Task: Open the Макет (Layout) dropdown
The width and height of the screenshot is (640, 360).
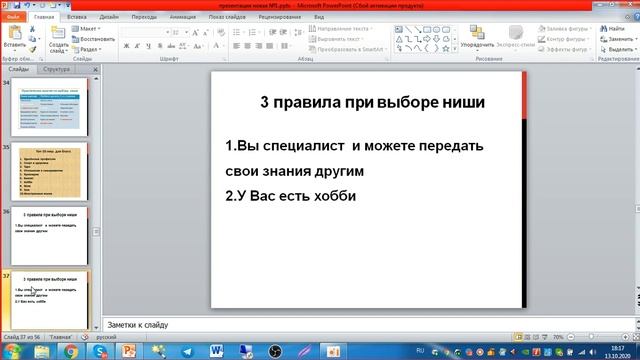Action: [86, 29]
